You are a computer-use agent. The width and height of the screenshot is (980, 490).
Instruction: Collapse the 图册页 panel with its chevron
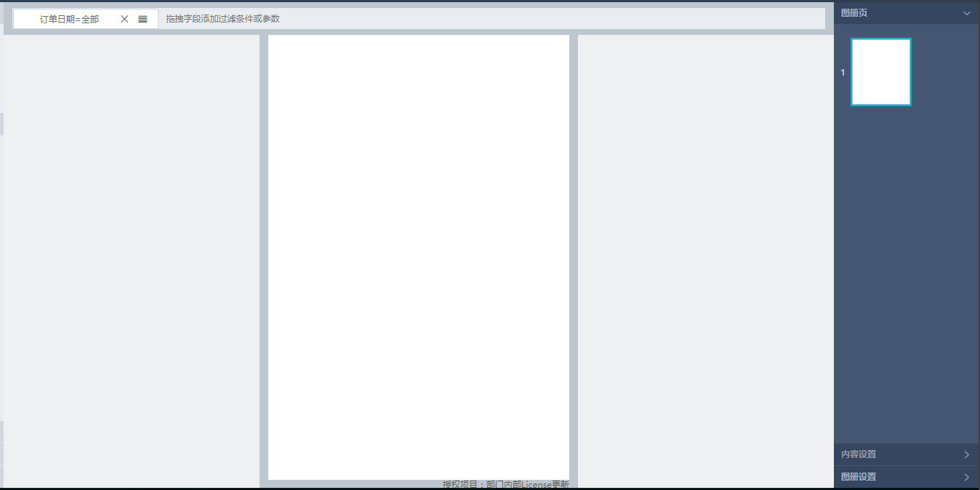(x=966, y=13)
